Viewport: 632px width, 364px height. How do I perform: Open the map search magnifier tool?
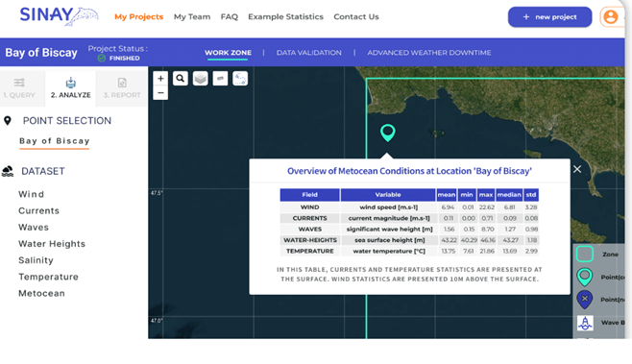(181, 78)
